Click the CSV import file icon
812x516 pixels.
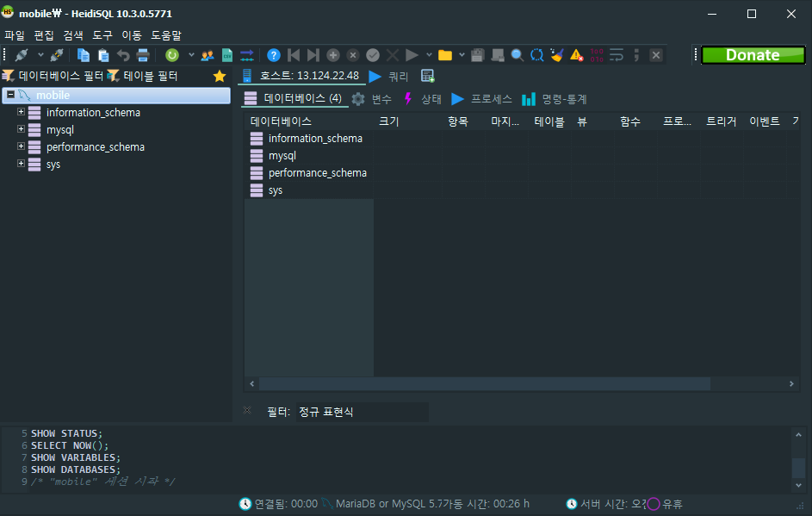click(227, 55)
